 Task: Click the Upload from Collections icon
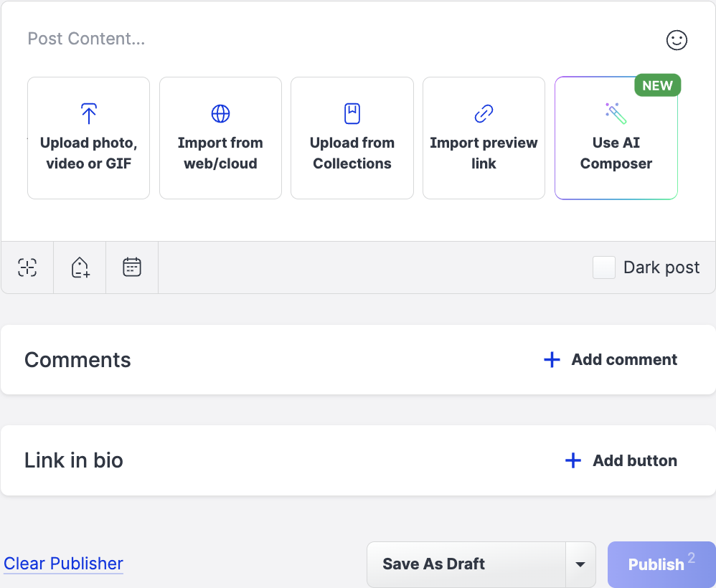352,113
